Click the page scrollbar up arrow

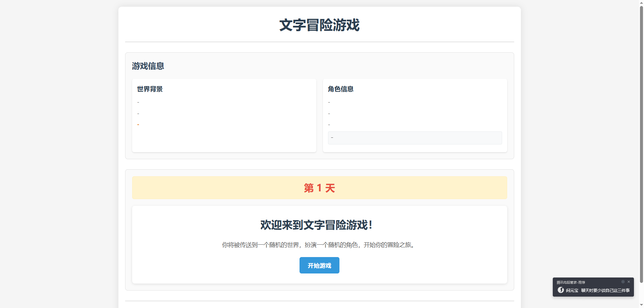pyautogui.click(x=641, y=3)
